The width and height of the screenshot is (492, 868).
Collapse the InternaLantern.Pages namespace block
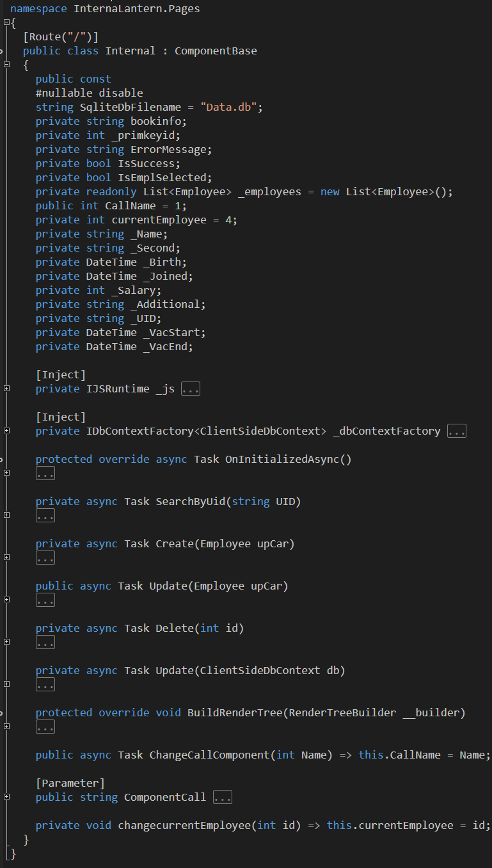[x=6, y=22]
